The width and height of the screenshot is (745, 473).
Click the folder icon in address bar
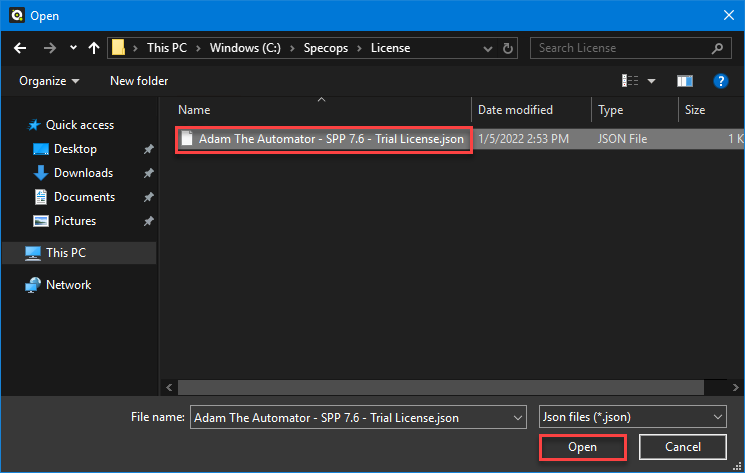[118, 47]
